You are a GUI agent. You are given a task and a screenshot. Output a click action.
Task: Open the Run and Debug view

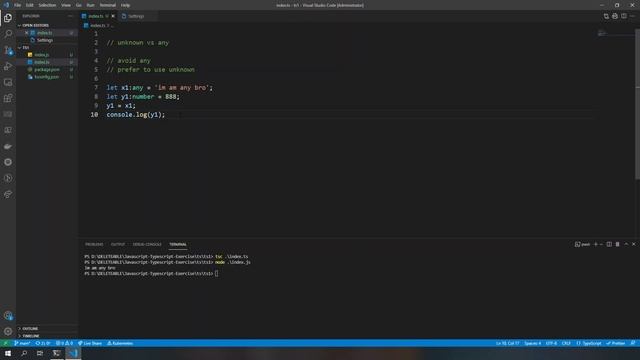[x=8, y=66]
